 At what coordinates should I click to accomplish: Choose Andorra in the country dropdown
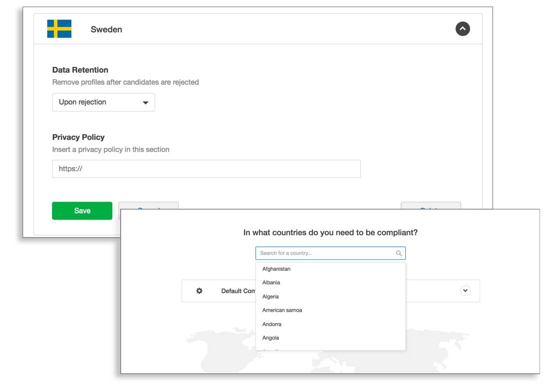[x=272, y=324]
